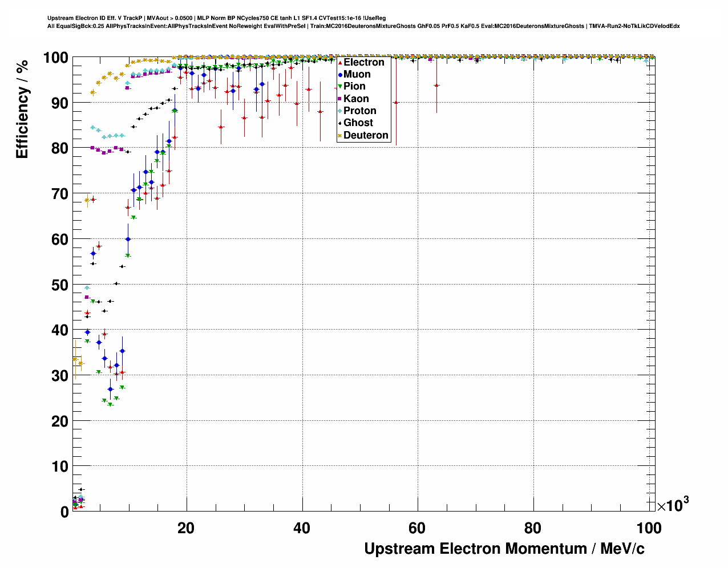Click the y-axis label 40
Image resolution: width=728 pixels, height=568 pixels.
pyautogui.click(x=60, y=330)
